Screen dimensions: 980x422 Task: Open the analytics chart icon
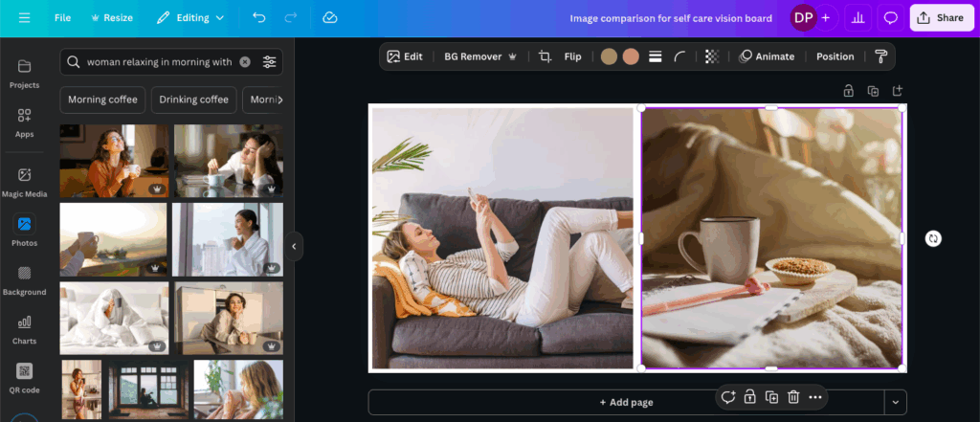[858, 17]
